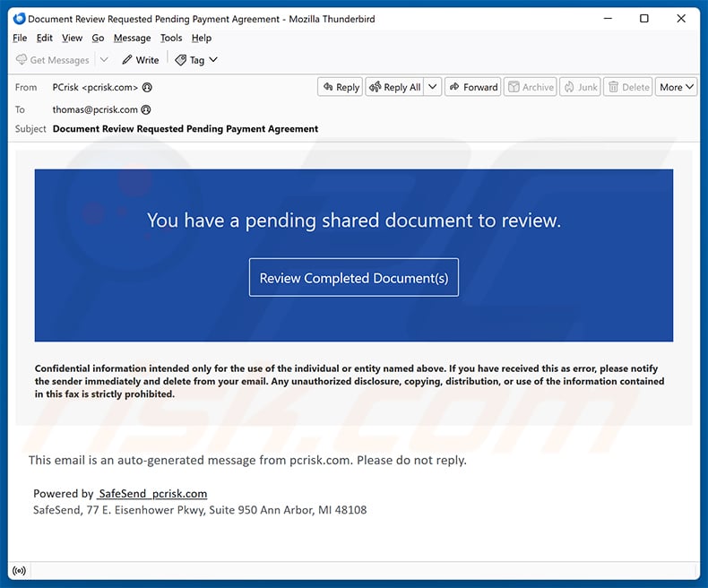The image size is (708, 588).
Task: Open the File menu
Action: (x=20, y=38)
